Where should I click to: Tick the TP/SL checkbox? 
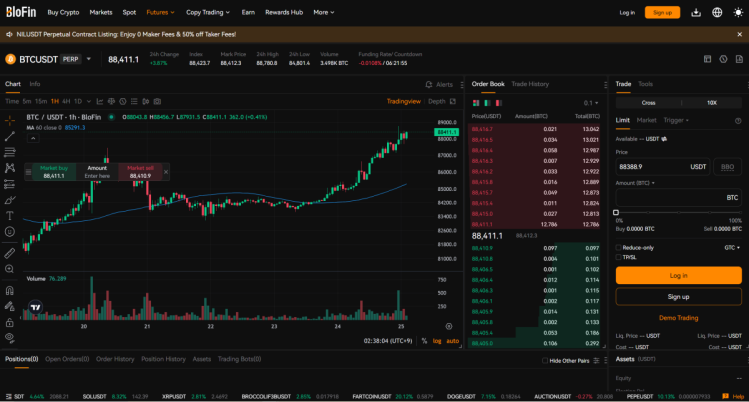coord(619,257)
